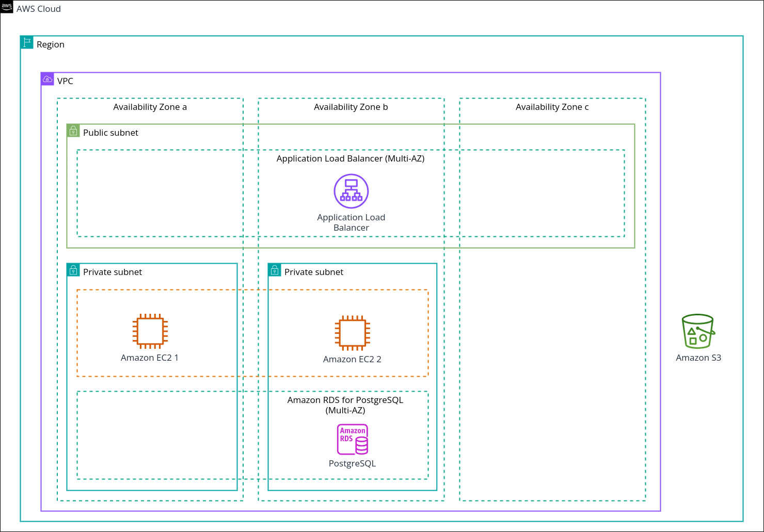Select the Amazon RDS database icon
Screen dimensions: 764x532
click(x=353, y=439)
